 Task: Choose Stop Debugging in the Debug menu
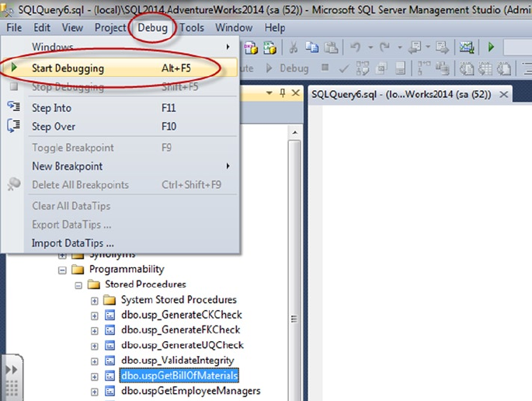(120, 87)
